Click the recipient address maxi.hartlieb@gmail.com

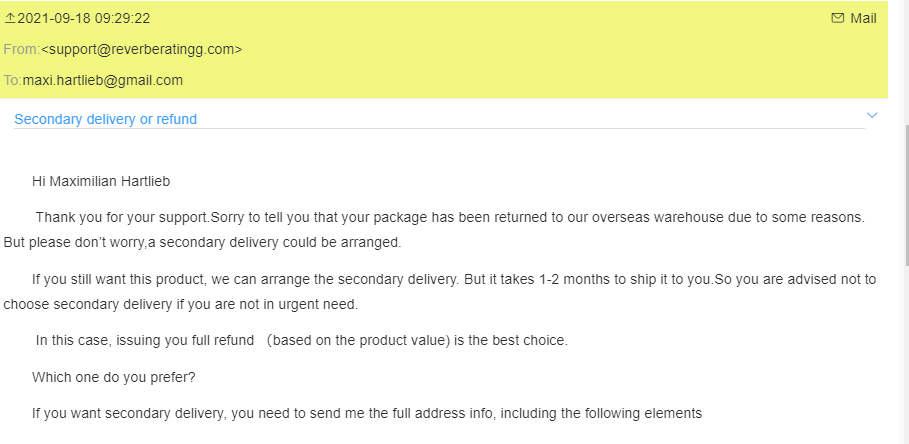click(102, 80)
